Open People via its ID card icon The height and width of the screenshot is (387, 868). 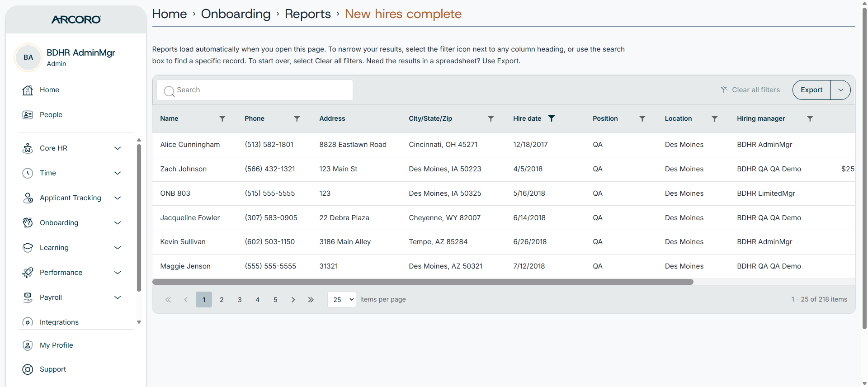[28, 115]
